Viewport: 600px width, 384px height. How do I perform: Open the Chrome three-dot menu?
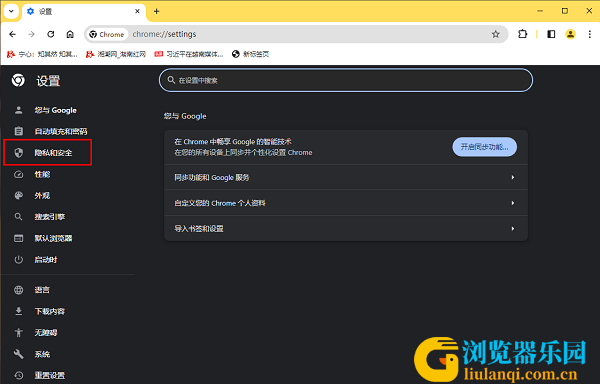[589, 34]
